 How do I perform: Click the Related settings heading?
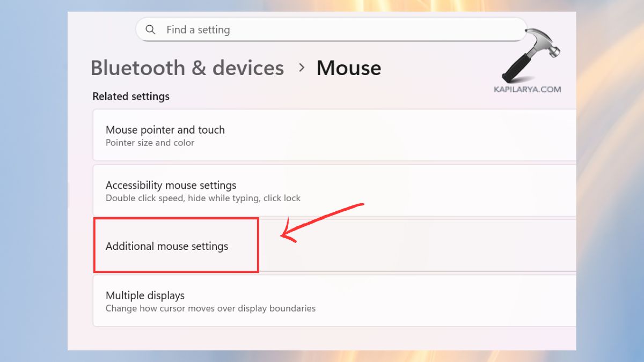(x=130, y=96)
